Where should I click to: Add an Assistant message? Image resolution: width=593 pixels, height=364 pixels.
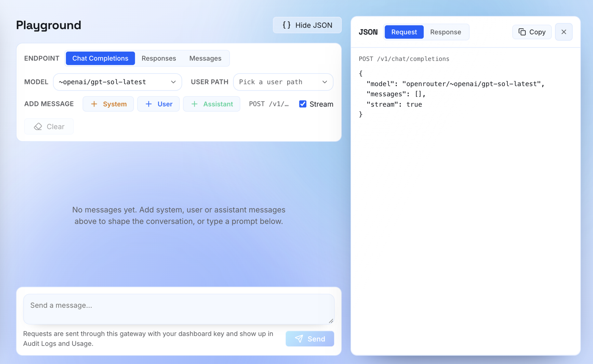tap(211, 104)
